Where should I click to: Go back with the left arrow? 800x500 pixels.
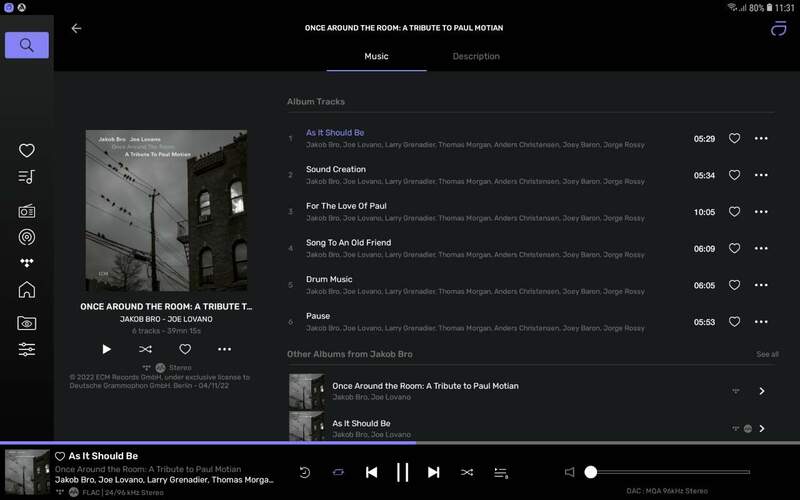coord(77,29)
